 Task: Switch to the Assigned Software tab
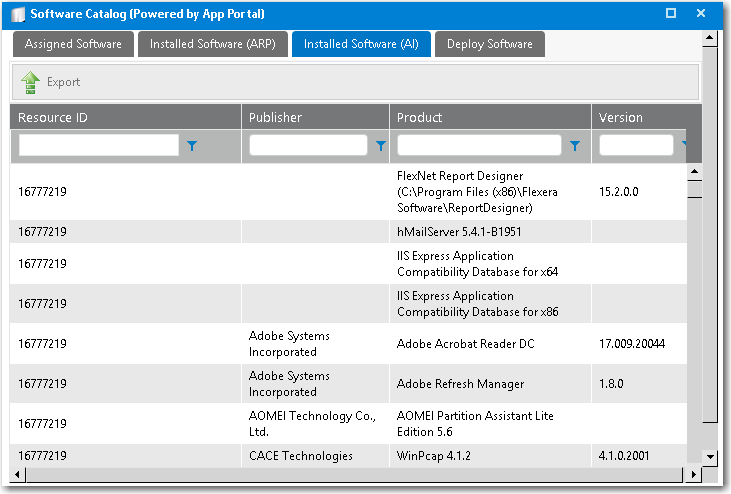(x=73, y=44)
